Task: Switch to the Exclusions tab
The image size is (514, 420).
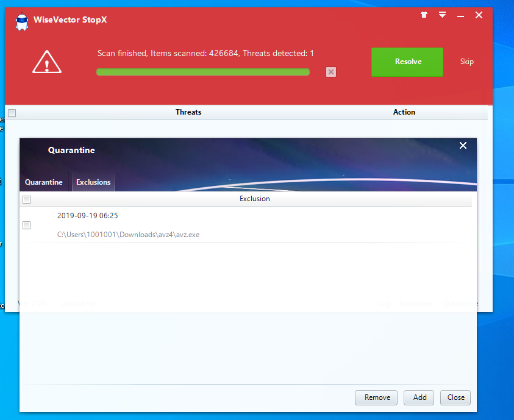Action: tap(93, 182)
